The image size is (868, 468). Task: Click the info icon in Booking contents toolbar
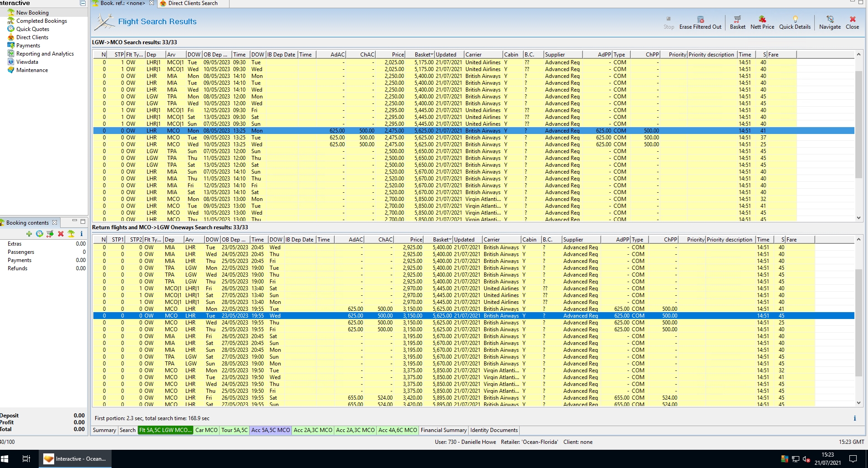(x=82, y=234)
